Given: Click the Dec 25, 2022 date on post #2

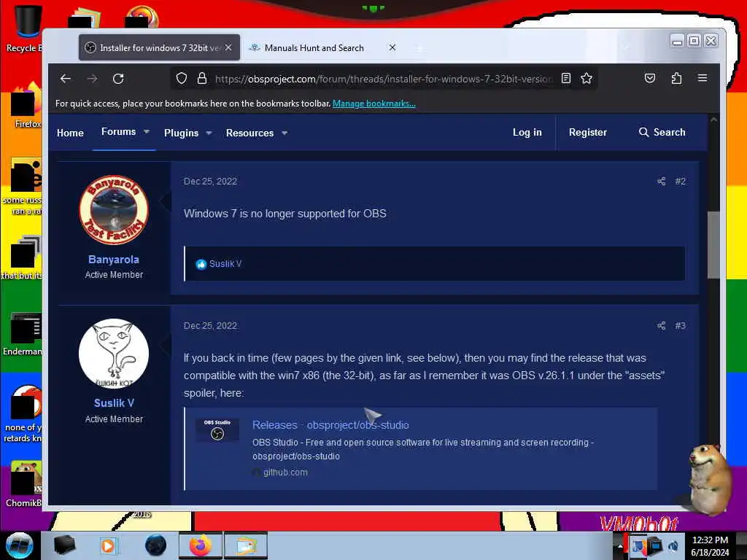Looking at the screenshot, I should (210, 182).
